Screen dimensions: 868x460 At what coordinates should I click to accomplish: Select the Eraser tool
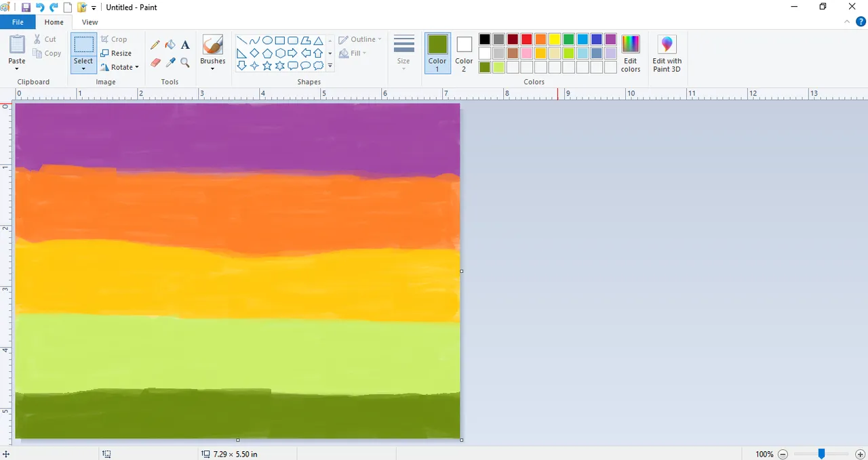(x=155, y=62)
